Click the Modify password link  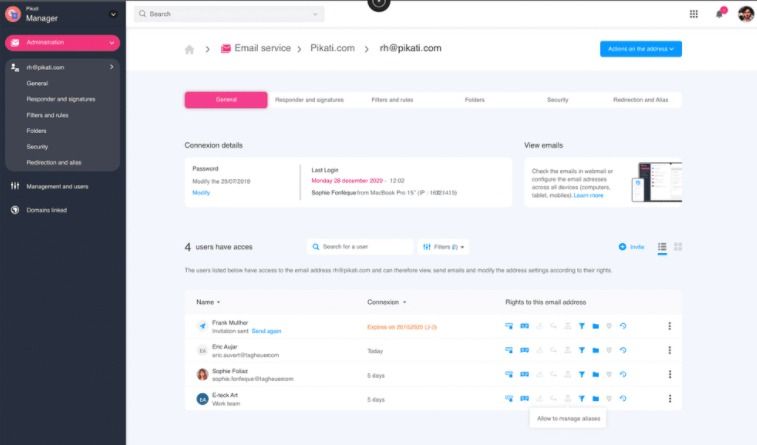(x=201, y=193)
